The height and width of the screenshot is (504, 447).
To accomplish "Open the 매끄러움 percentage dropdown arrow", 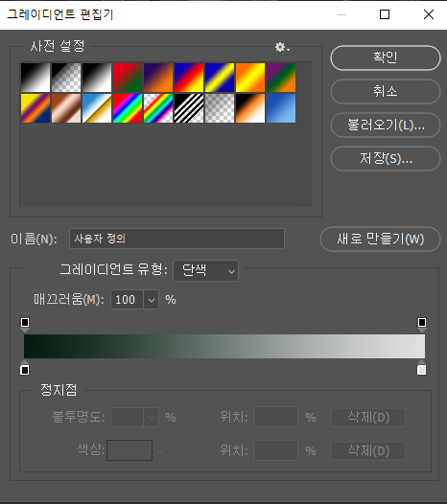I will pyautogui.click(x=152, y=300).
